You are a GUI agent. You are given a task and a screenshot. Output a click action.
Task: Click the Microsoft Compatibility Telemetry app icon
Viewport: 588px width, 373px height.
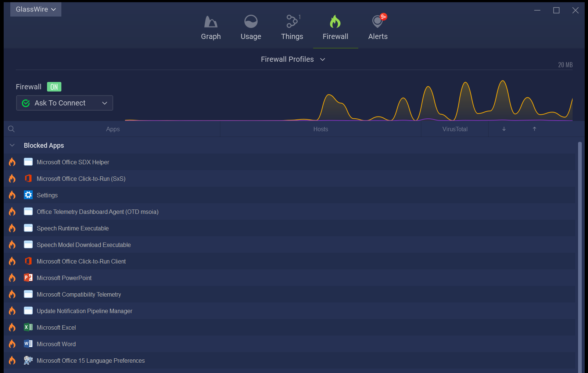(28, 294)
